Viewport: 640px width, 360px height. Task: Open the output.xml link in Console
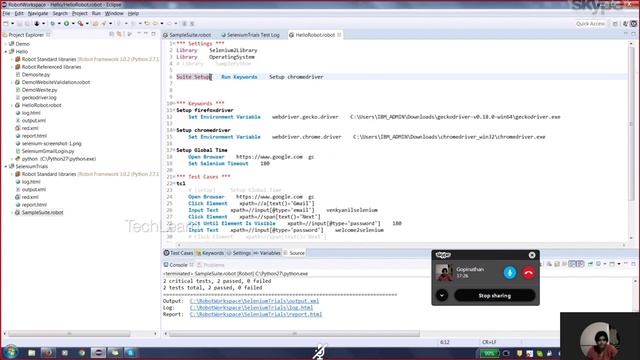click(x=254, y=301)
